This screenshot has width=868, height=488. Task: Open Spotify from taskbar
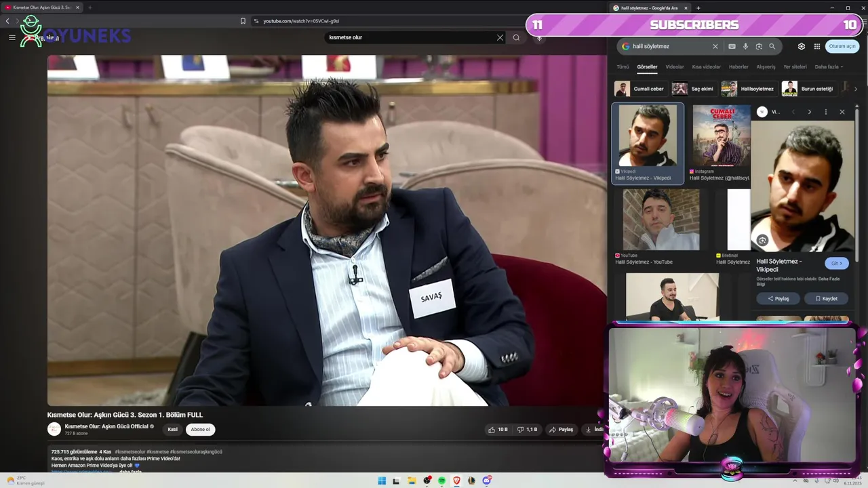(x=441, y=481)
